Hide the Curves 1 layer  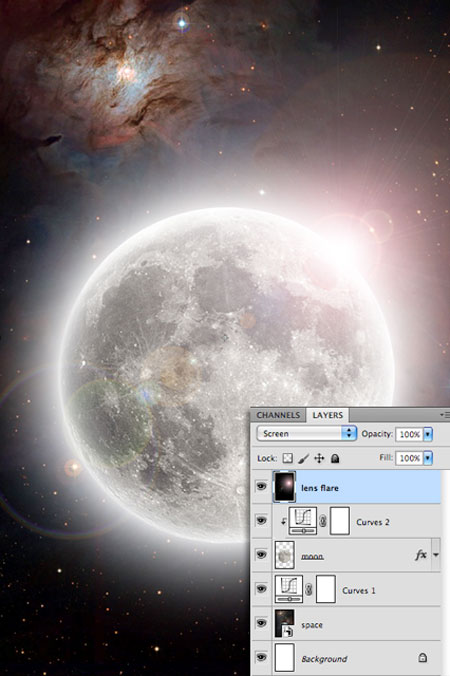pos(261,589)
